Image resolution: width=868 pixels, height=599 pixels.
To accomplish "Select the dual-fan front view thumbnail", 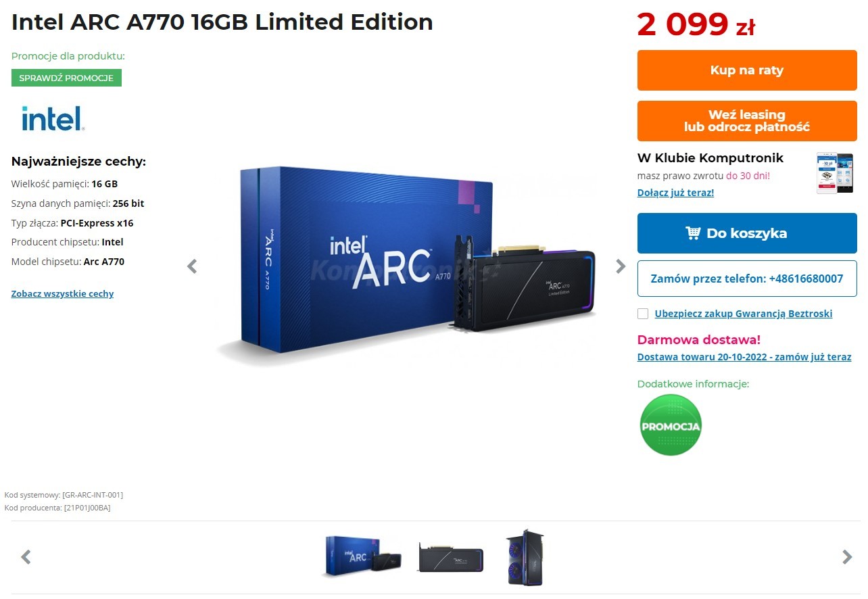I will click(x=525, y=556).
